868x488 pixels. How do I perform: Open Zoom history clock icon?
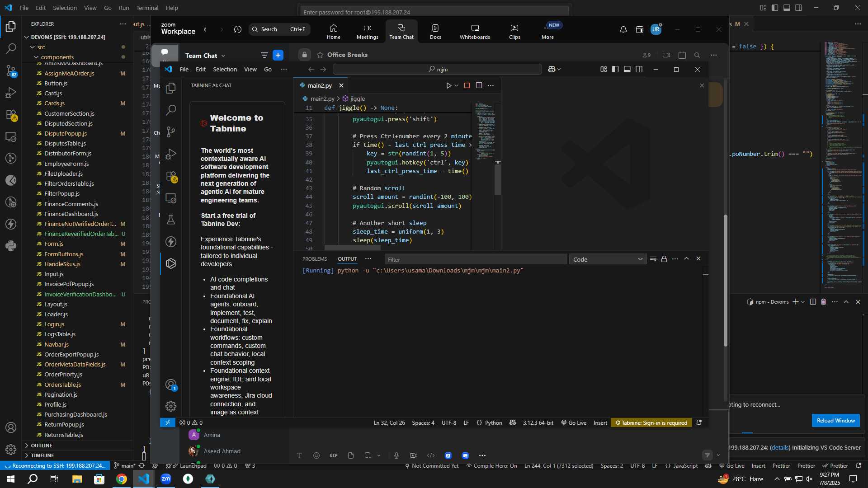tap(238, 29)
